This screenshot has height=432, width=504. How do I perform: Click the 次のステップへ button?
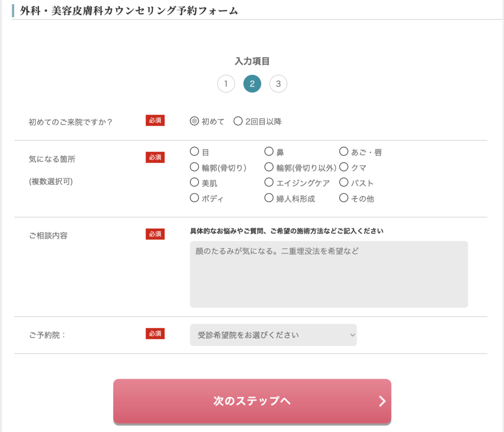(252, 401)
